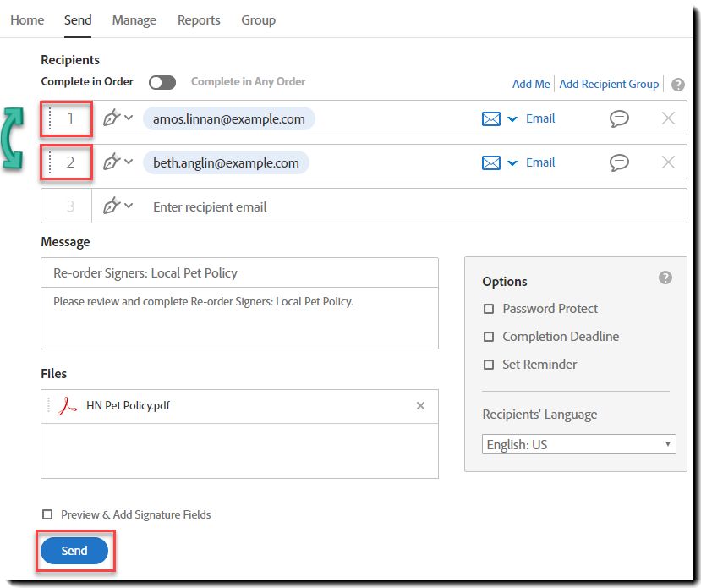Switch to the Manage tab
This screenshot has height=588, width=701.
coord(134,20)
